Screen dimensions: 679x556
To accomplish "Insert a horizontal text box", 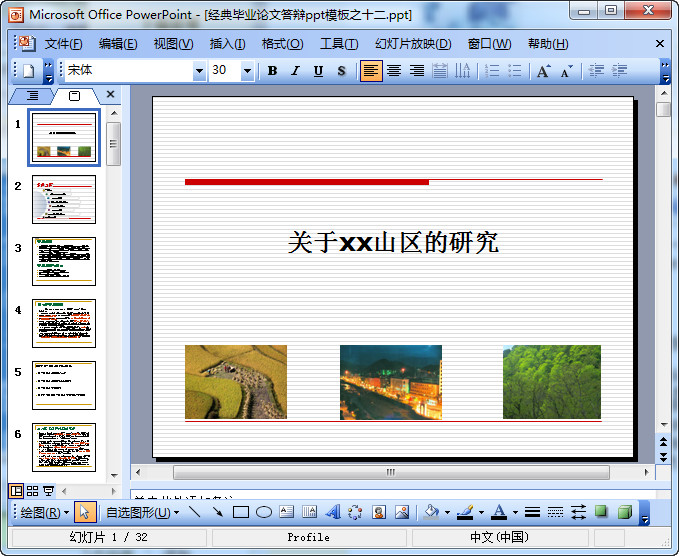I will coord(287,512).
